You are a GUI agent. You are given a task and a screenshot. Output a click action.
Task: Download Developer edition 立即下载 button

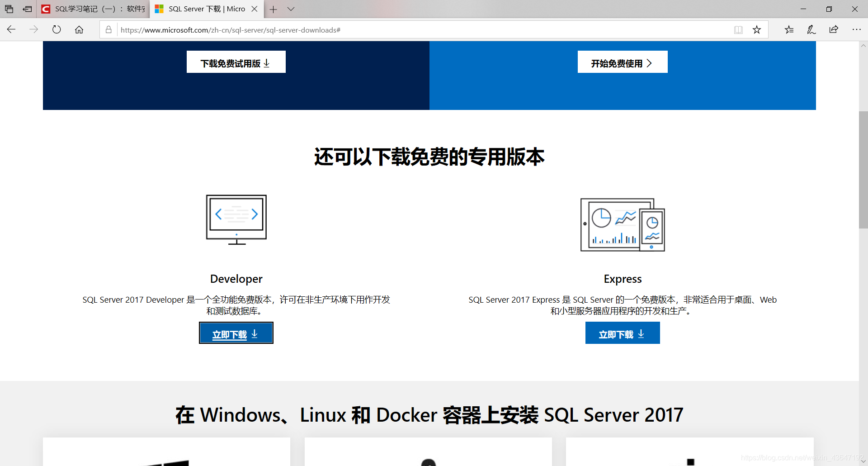coord(236,333)
